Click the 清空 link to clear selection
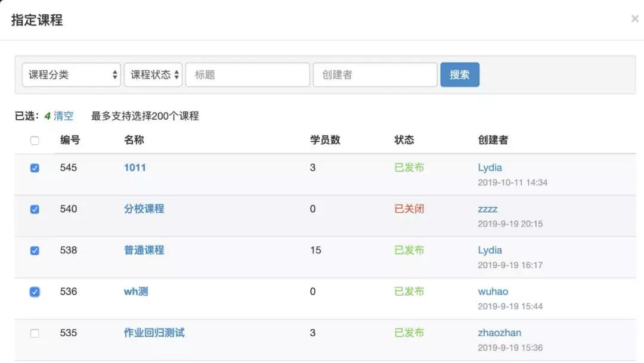644x363 pixels. tap(64, 116)
